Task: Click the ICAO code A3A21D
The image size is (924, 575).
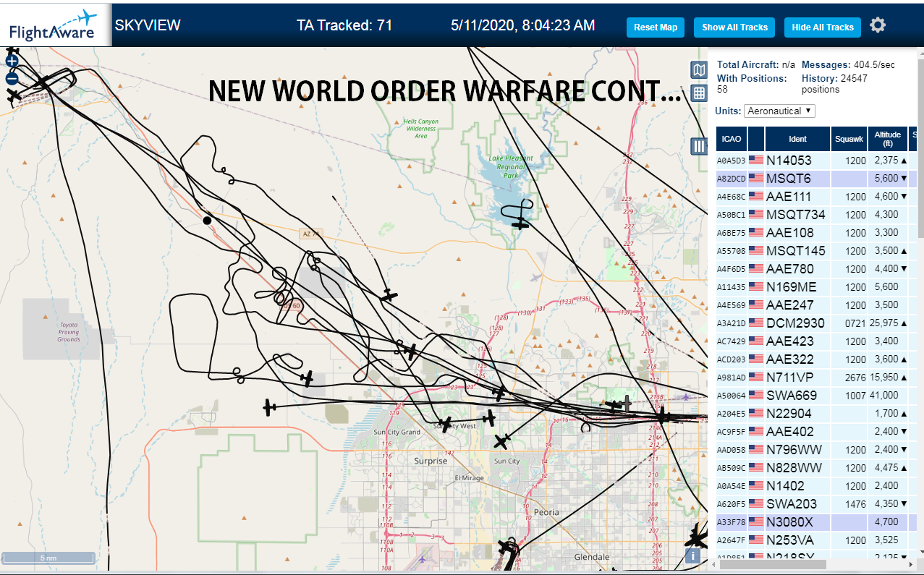Action: click(x=731, y=323)
